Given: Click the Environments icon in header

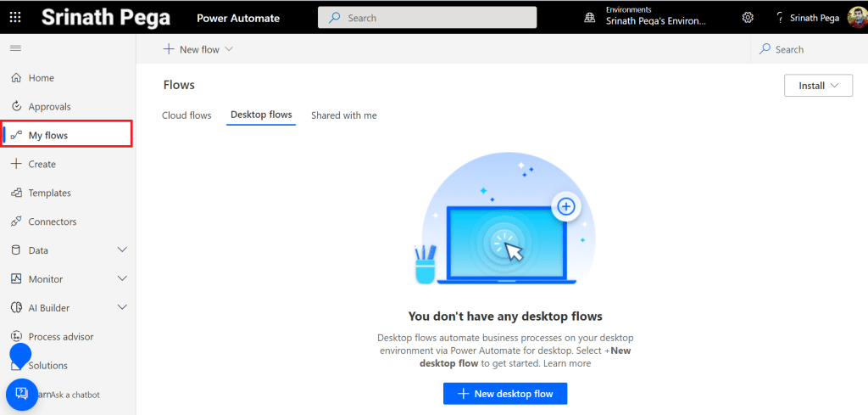Looking at the screenshot, I should 590,18.
